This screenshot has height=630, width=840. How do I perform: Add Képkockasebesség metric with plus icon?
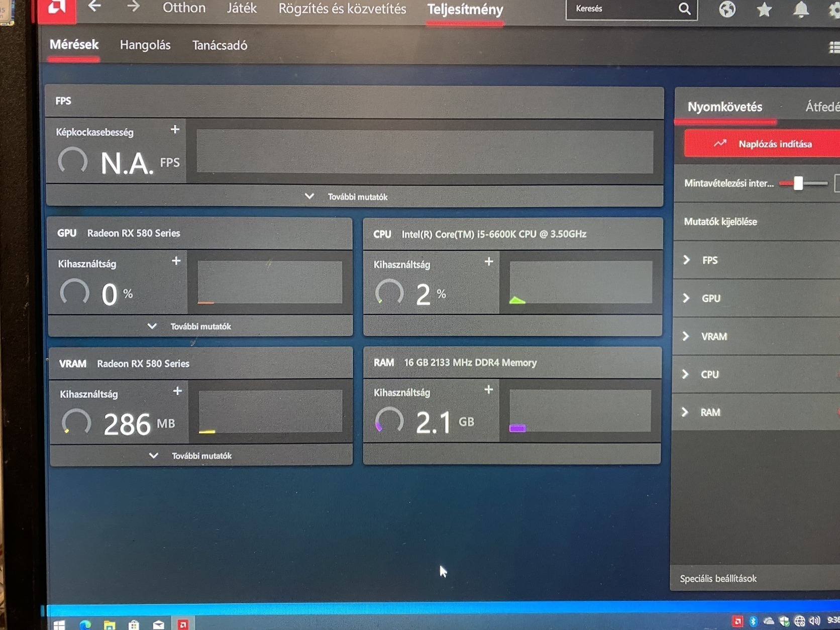coord(175,130)
